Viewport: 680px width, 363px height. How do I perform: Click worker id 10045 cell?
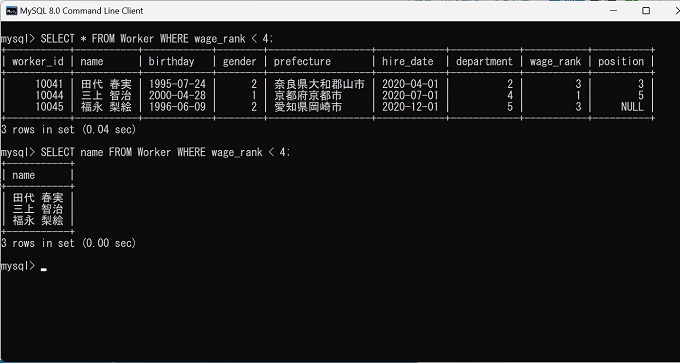click(49, 107)
